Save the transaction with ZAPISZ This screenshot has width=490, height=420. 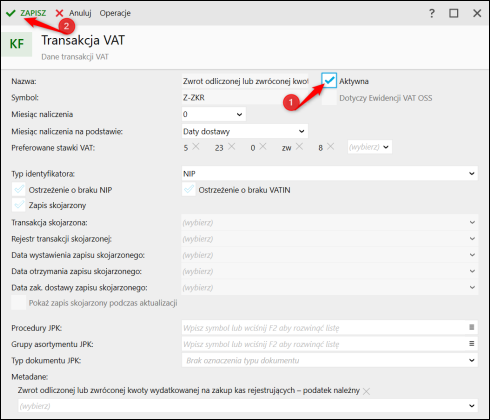tap(26, 13)
